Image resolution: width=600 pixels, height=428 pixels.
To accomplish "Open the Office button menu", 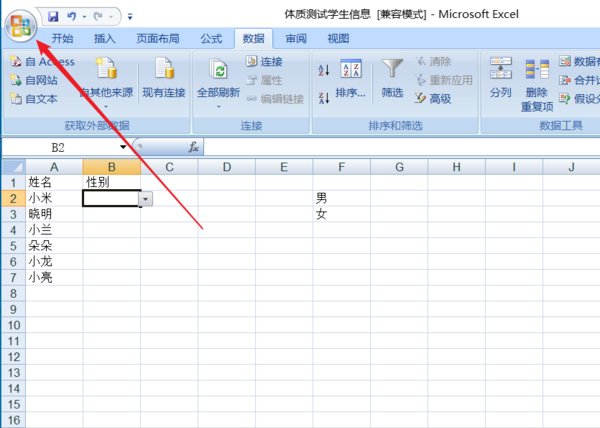I will pos(21,26).
